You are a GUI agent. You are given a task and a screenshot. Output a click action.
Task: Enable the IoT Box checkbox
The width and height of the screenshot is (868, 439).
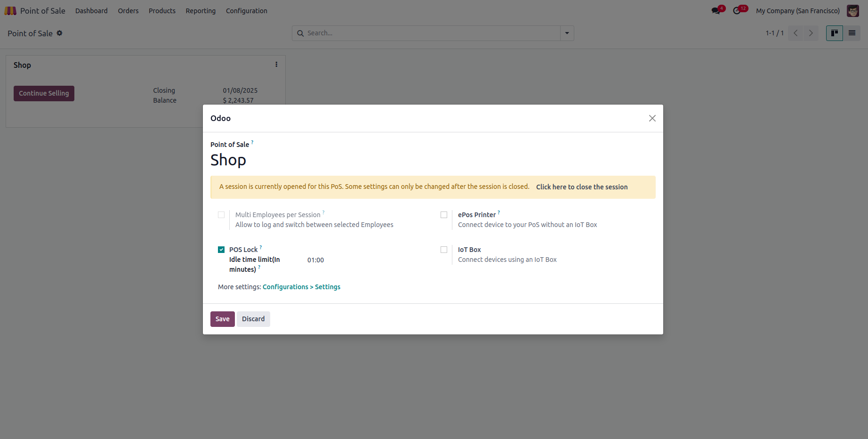(444, 250)
